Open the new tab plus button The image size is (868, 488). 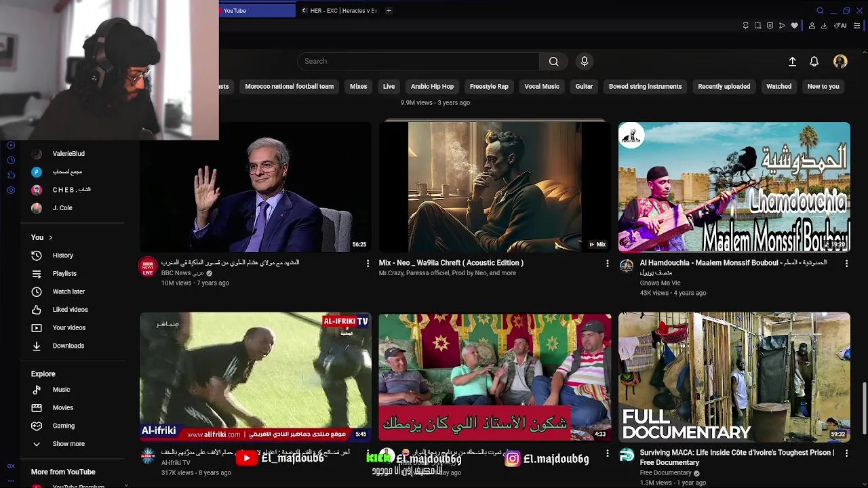click(x=389, y=10)
